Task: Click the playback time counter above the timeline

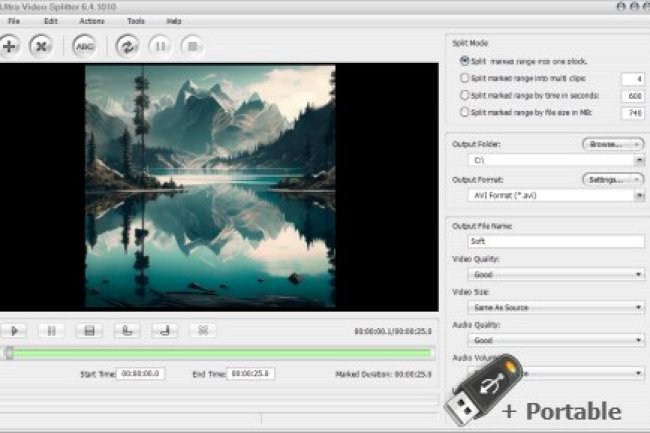Action: pos(393,331)
